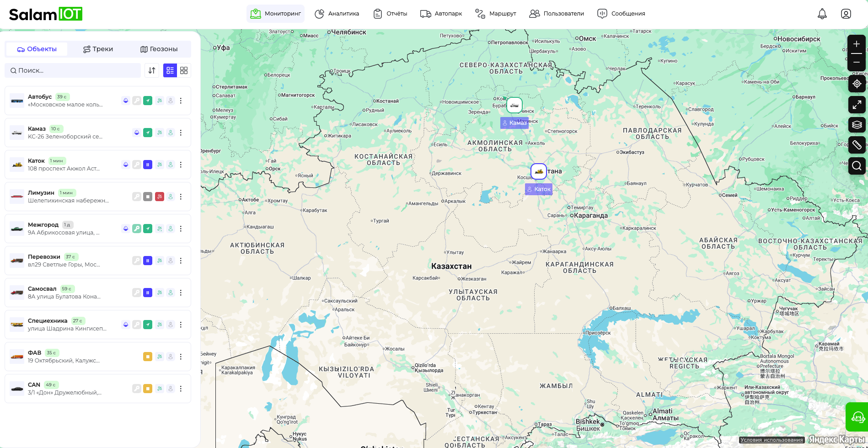The height and width of the screenshot is (448, 868).
Task: Select the Каток marker on the map
Action: (x=539, y=171)
